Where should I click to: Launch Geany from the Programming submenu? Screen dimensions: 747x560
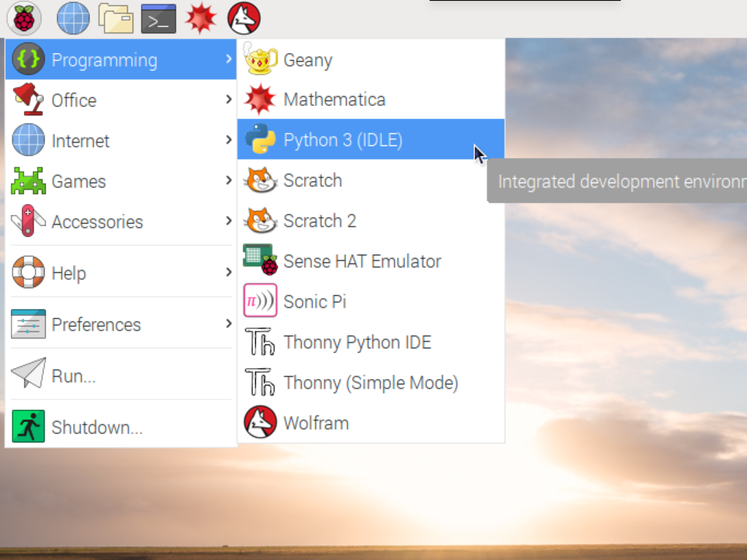click(371, 60)
